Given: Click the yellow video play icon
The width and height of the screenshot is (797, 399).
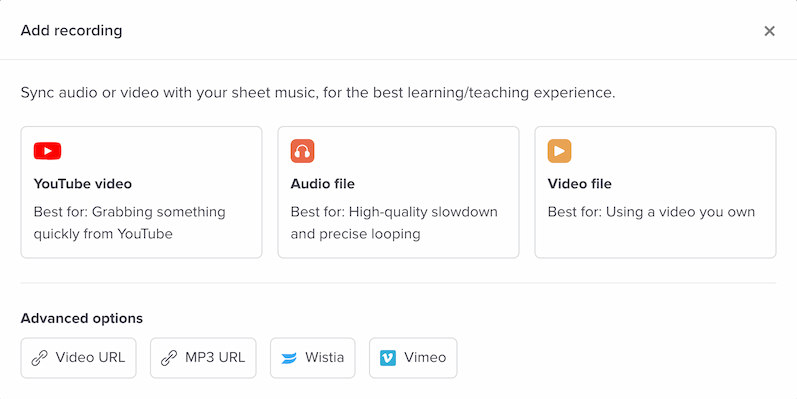Looking at the screenshot, I should (559, 151).
